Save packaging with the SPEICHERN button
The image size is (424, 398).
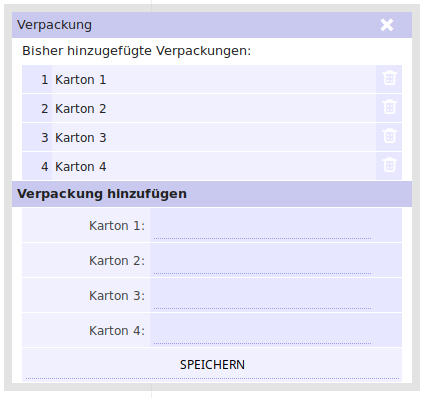pos(212,365)
